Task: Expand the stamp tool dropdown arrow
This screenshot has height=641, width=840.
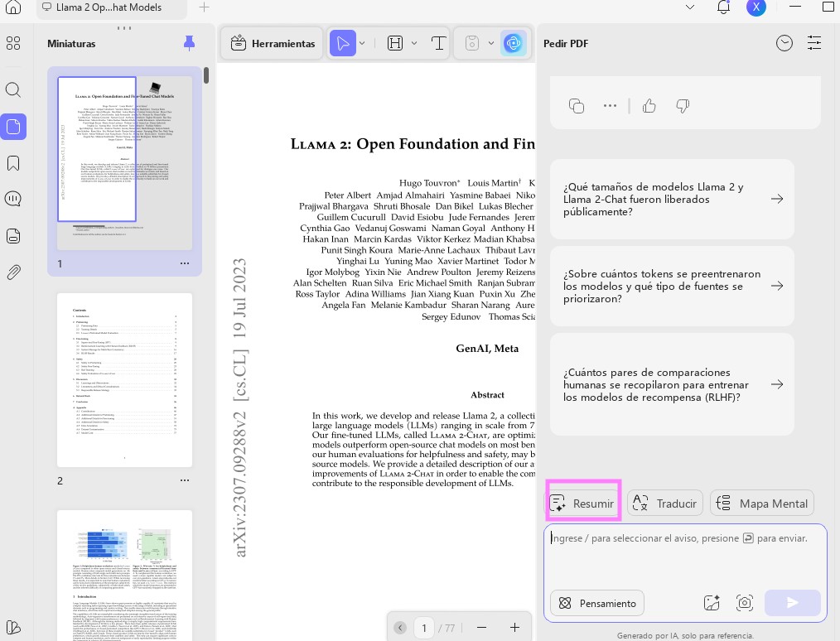Action: [x=491, y=43]
